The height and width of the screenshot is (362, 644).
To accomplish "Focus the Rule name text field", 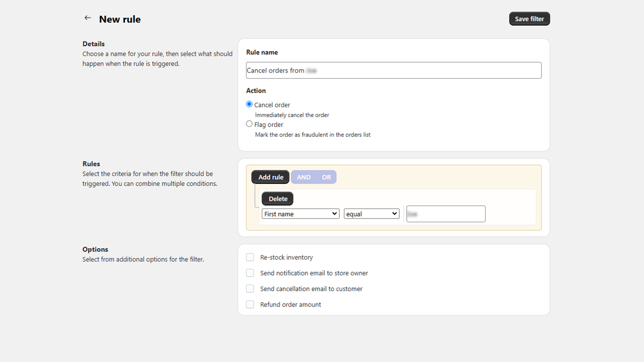I will pyautogui.click(x=393, y=70).
